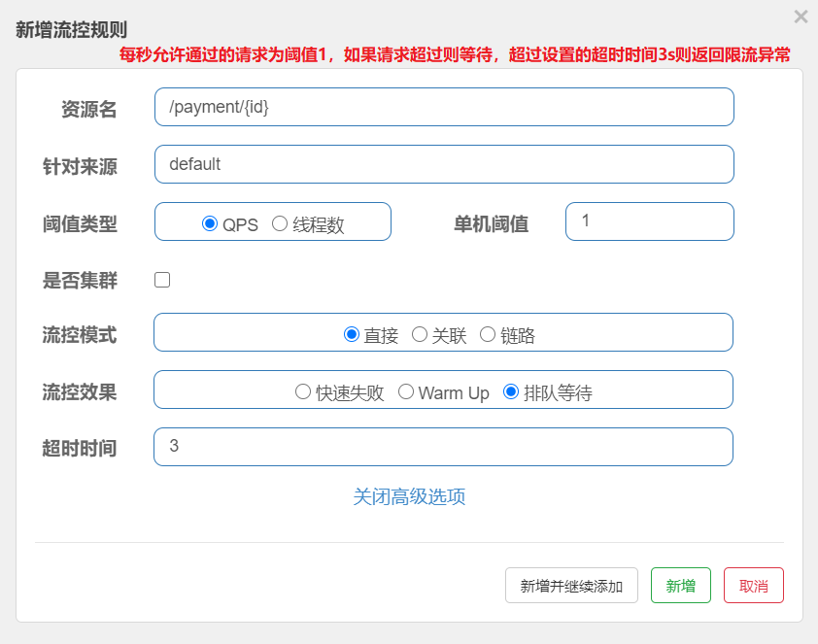Collapse options via 关闭高级选项 link
Viewport: 818px width, 644px height.
tap(409, 496)
